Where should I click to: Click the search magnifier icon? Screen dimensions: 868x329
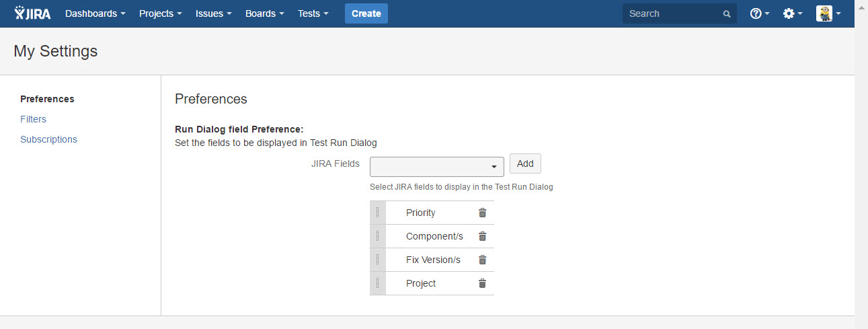tap(726, 13)
